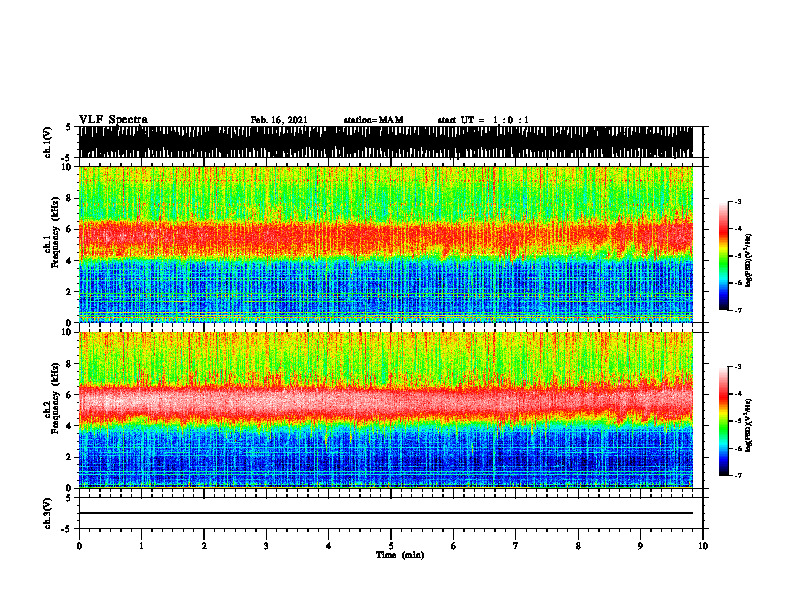Click the "4" kHz tick on ch.1 frequency axis
Image resolution: width=792 pixels, height=612 pixels.
[69, 261]
